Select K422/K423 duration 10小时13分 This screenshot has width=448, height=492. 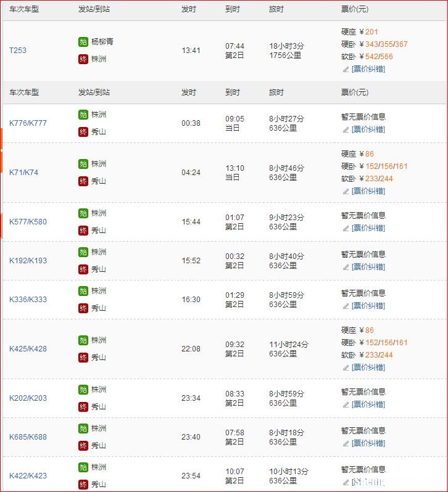289,471
